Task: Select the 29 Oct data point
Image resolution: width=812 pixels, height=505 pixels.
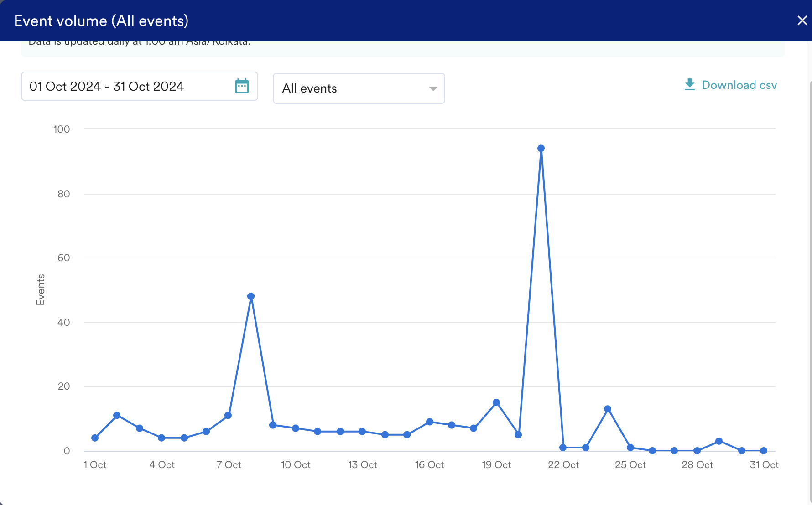Action: click(x=719, y=441)
